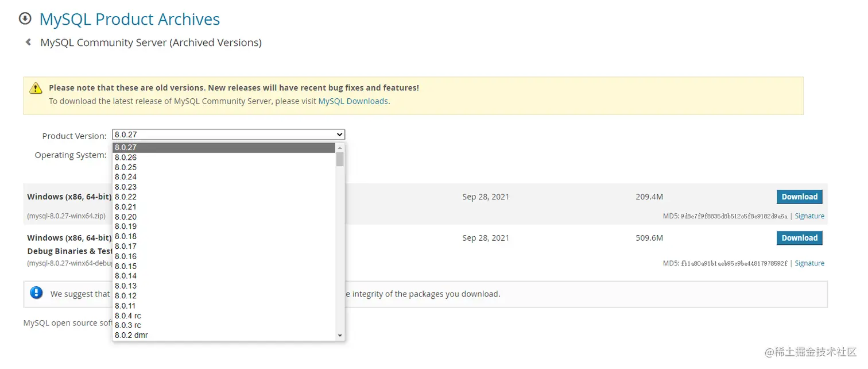This screenshot has height=369, width=868.
Task: Click the back arrow before MySQL Community Server
Action: coord(28,42)
